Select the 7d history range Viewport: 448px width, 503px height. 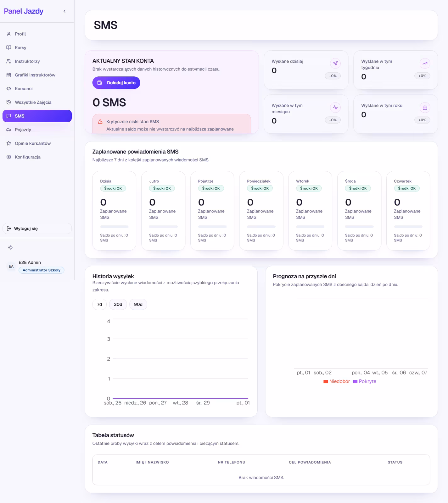tap(99, 304)
